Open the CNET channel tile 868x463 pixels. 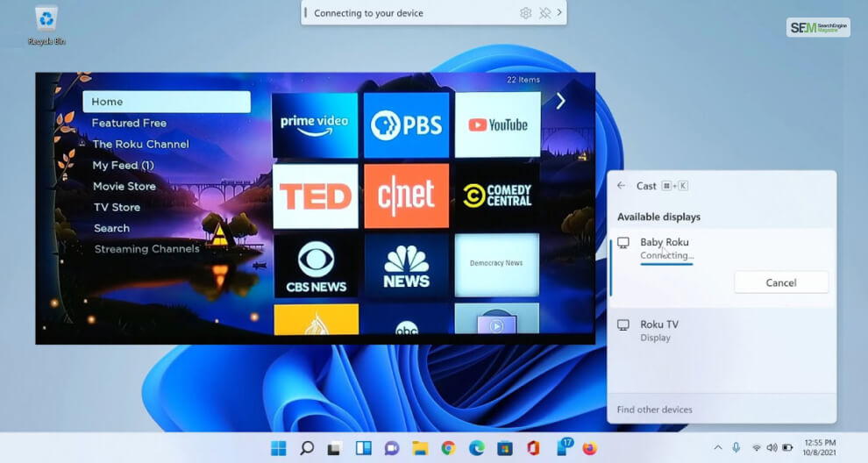click(x=406, y=196)
